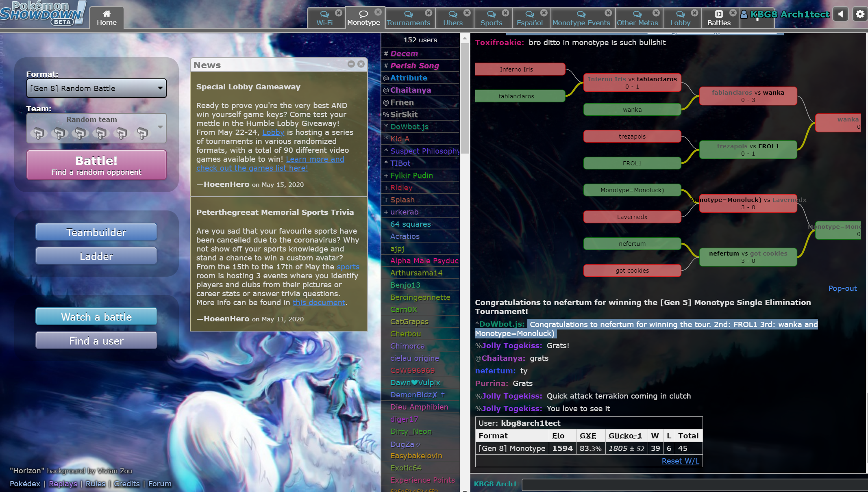Click the Pokémon Showdown logo
868x492 pixels.
[43, 13]
